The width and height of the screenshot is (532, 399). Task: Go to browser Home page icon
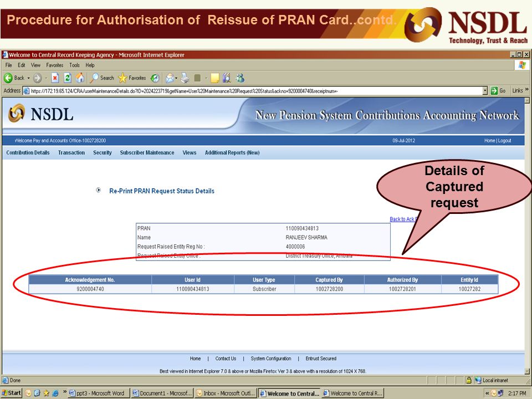(x=80, y=78)
